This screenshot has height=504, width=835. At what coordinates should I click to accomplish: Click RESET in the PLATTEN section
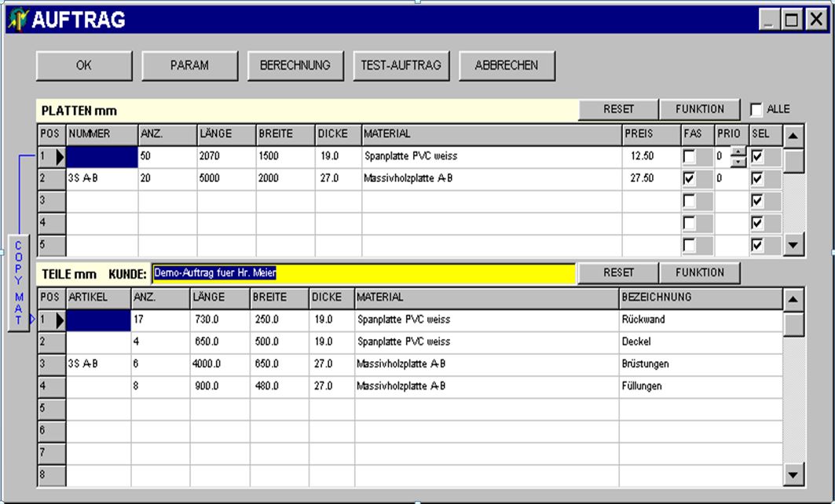[618, 109]
